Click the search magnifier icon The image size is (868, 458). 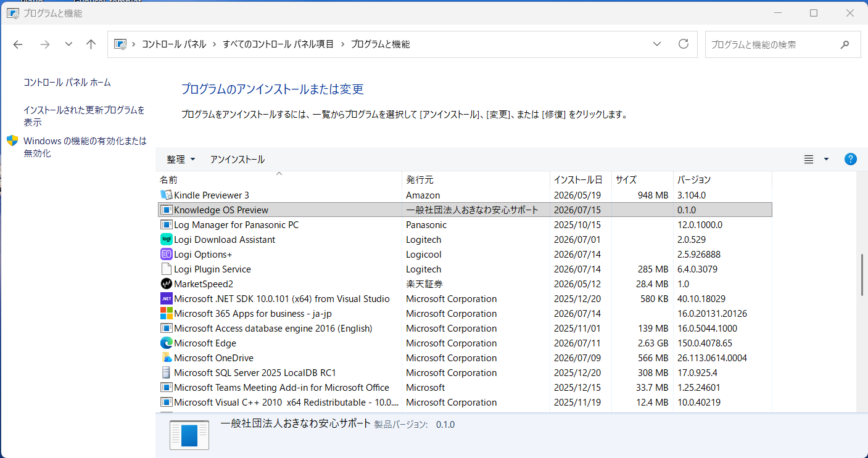845,44
